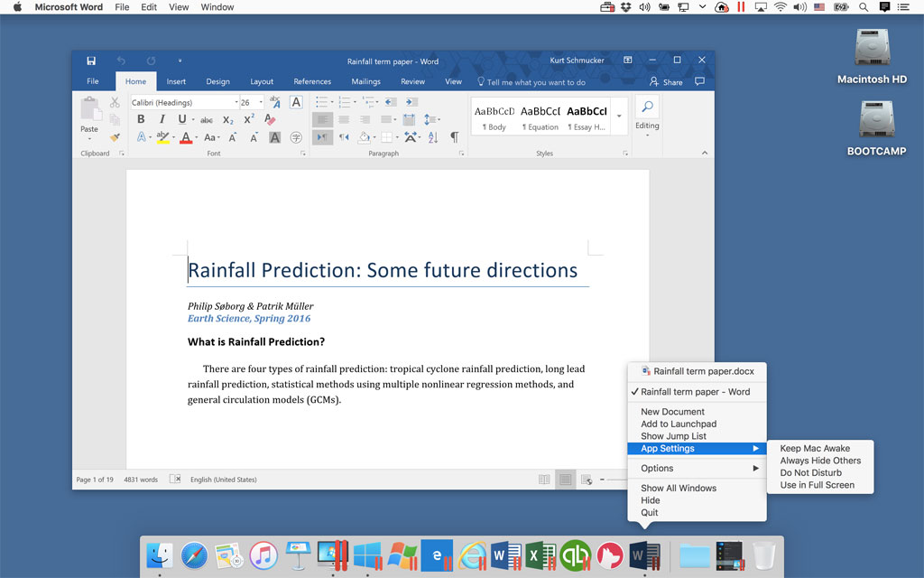Open the Mailings ribbon tab
Screen dimensions: 924x578
366,81
